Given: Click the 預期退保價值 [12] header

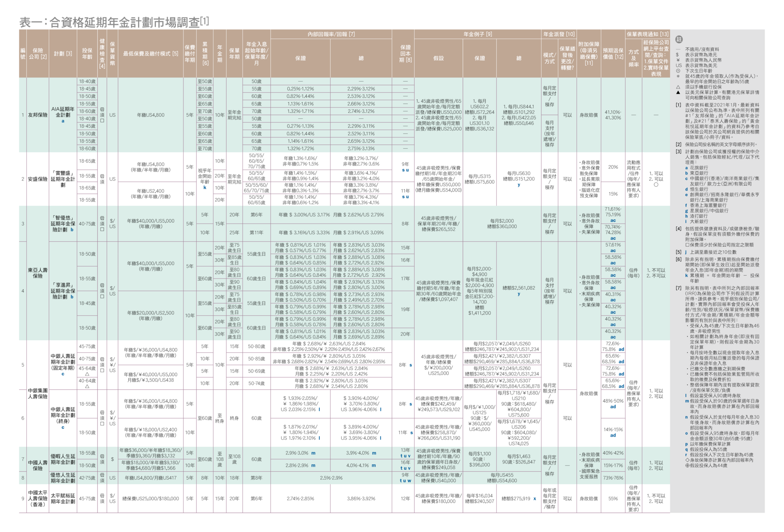Looking at the screenshot, I should pos(613,54).
